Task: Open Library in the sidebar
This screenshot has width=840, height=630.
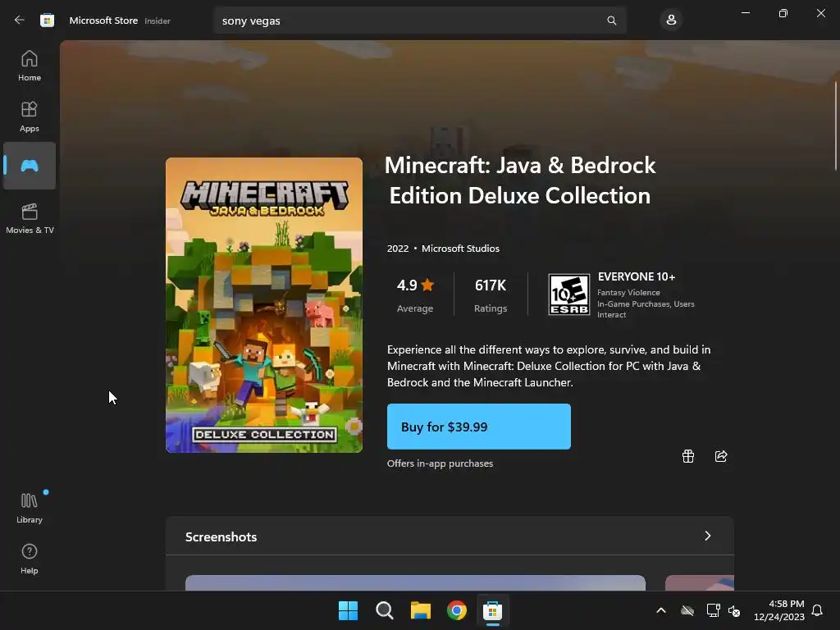Action: click(30, 508)
